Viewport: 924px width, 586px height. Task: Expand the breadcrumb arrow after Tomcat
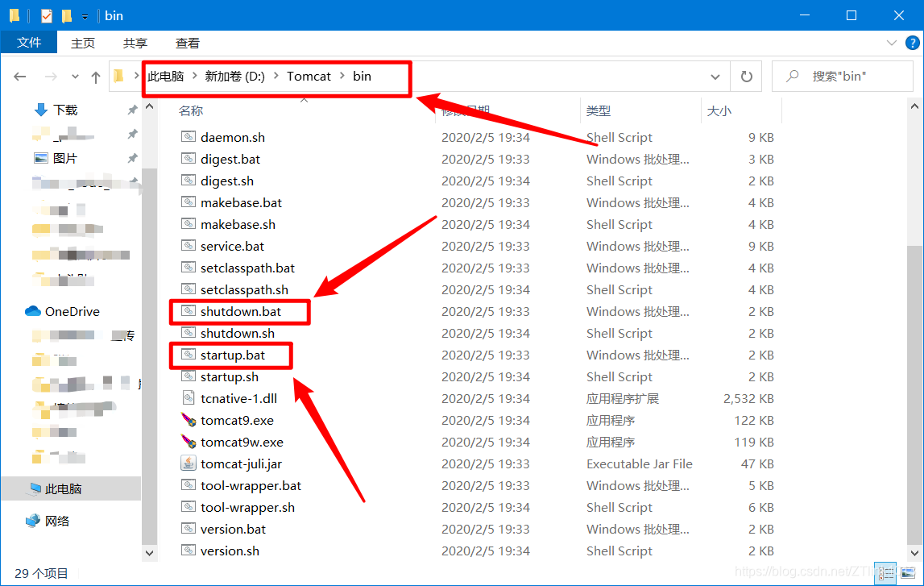click(x=342, y=76)
